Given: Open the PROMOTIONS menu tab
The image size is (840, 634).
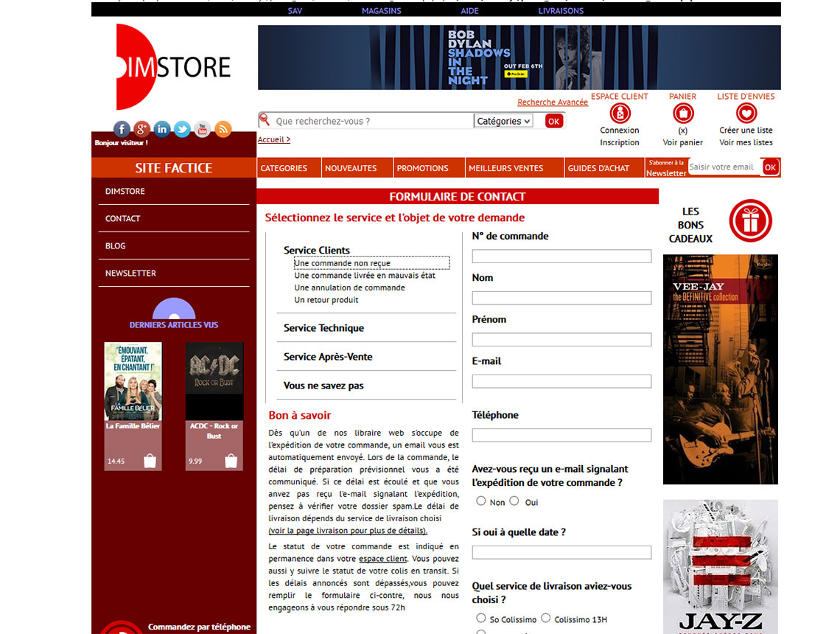Looking at the screenshot, I should point(426,167).
